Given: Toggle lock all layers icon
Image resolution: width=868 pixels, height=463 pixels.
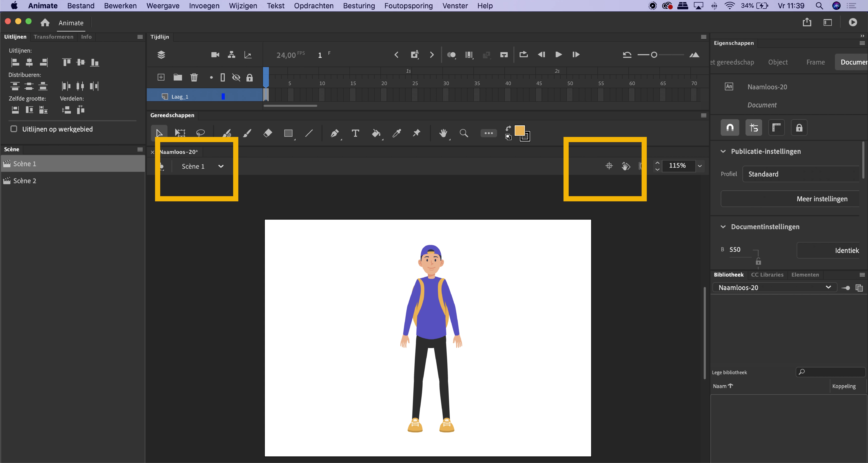Looking at the screenshot, I should click(249, 77).
